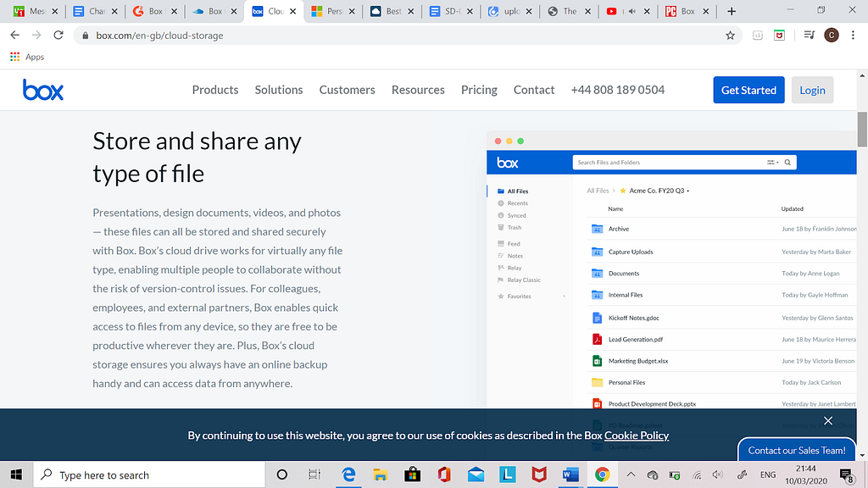Switch to the OneDrive cloud tab
This screenshot has height=488, width=868.
214,11
